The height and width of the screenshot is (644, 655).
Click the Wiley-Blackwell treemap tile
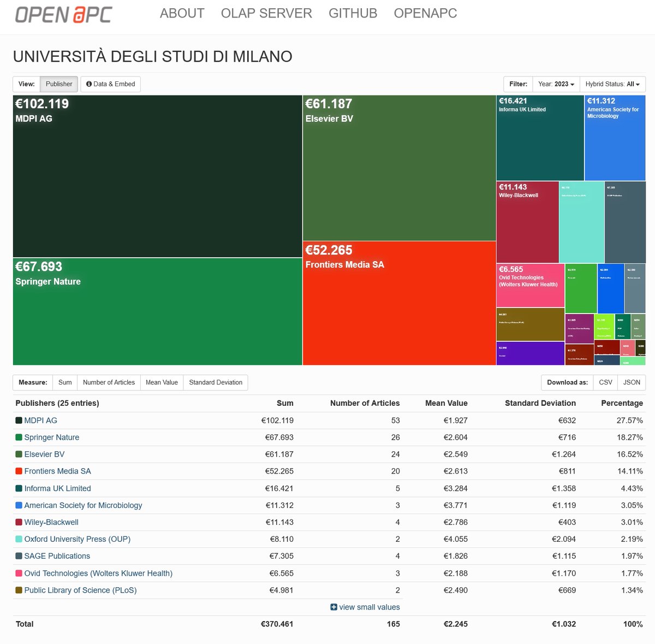pyautogui.click(x=527, y=222)
